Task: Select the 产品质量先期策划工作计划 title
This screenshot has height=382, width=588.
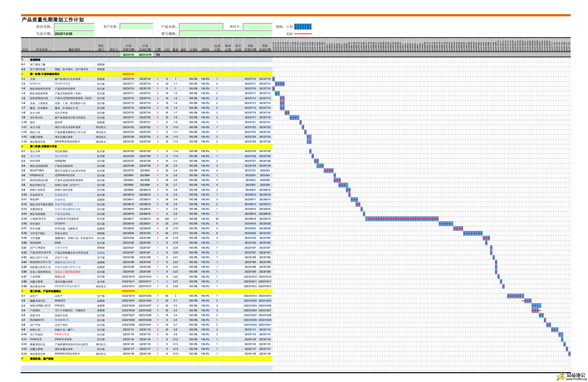Action: pyautogui.click(x=53, y=20)
